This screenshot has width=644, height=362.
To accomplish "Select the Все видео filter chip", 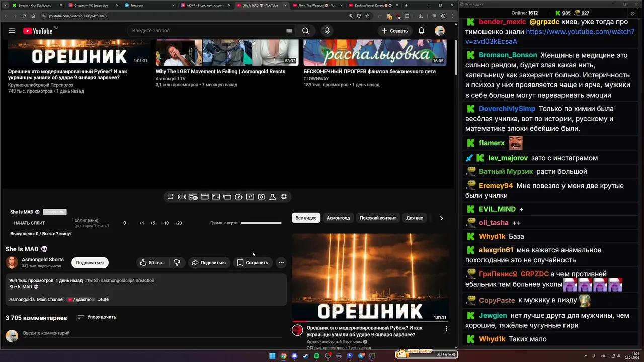I will click(x=306, y=218).
